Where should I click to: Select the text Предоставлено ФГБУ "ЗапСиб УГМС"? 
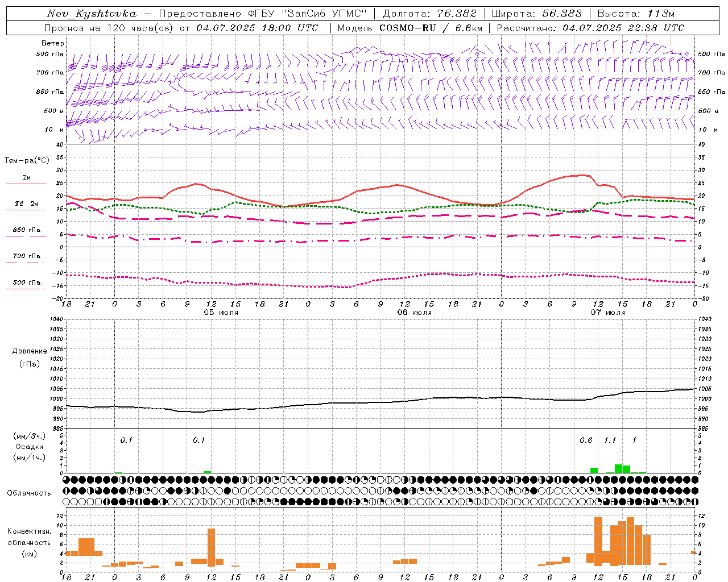(263, 14)
